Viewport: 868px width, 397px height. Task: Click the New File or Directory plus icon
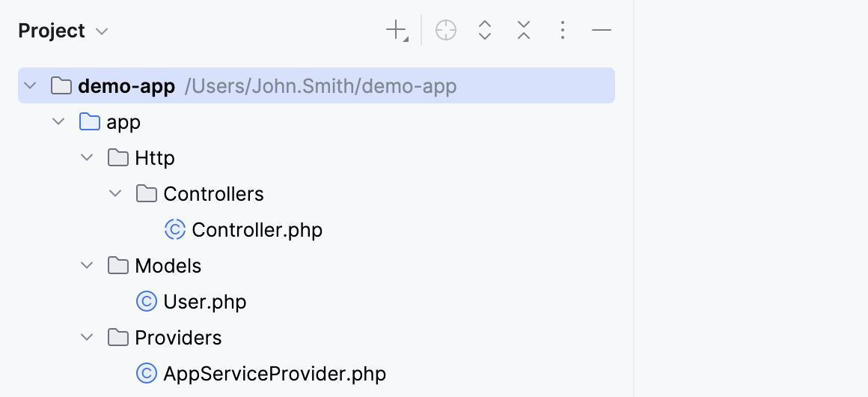click(395, 31)
